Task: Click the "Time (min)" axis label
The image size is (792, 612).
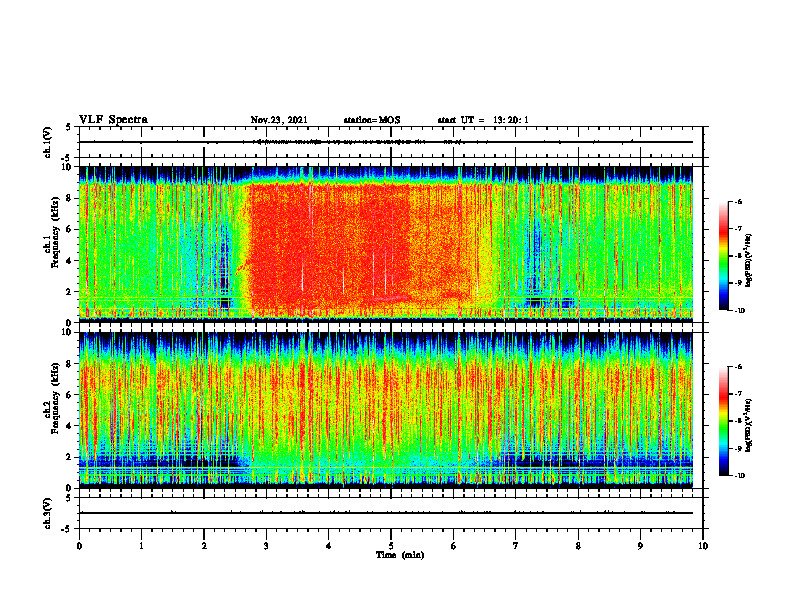Action: coord(400,555)
